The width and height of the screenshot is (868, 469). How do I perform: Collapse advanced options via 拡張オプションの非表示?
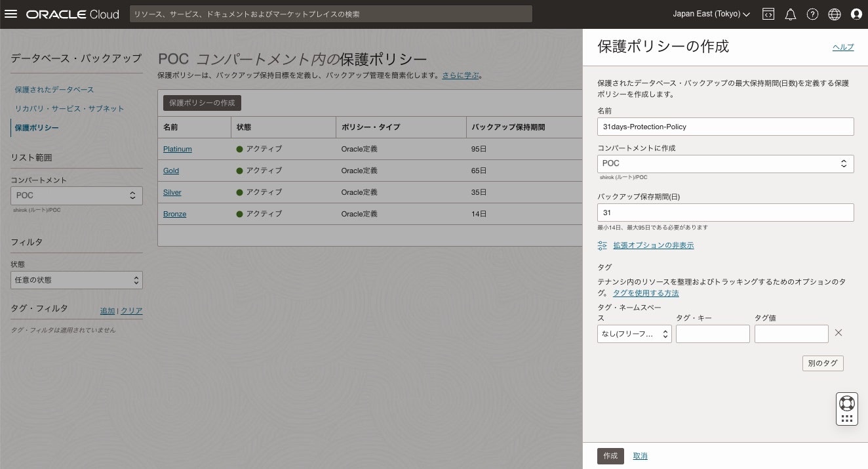(654, 245)
